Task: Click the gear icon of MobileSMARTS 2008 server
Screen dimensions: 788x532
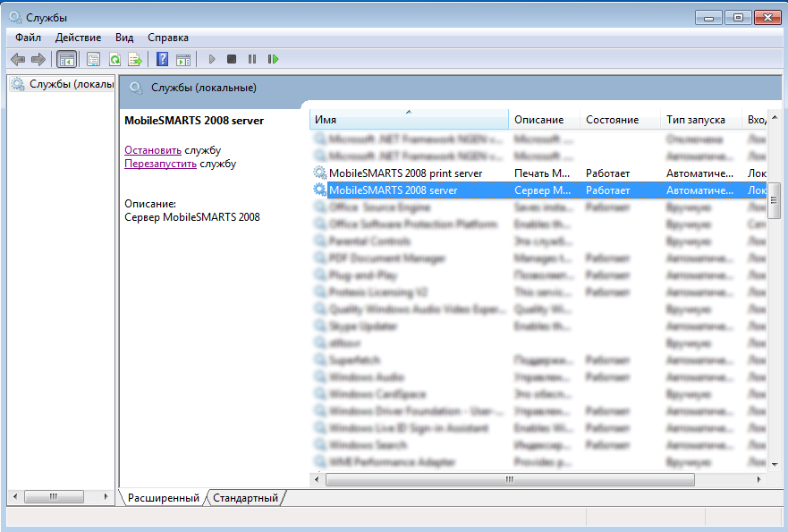Action: [319, 190]
